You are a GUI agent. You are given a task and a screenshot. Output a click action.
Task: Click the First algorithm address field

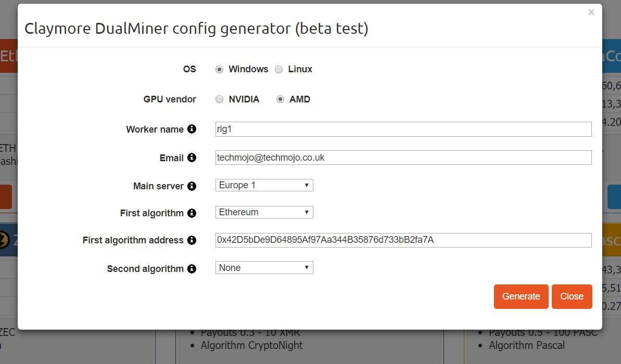coord(403,240)
